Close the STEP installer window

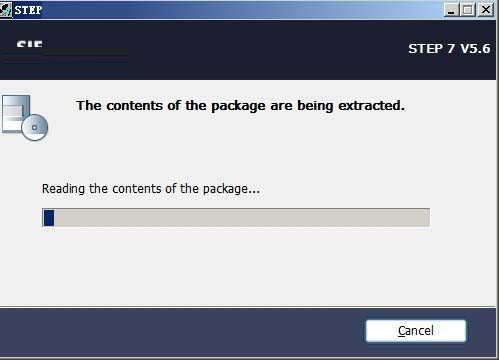(486, 10)
